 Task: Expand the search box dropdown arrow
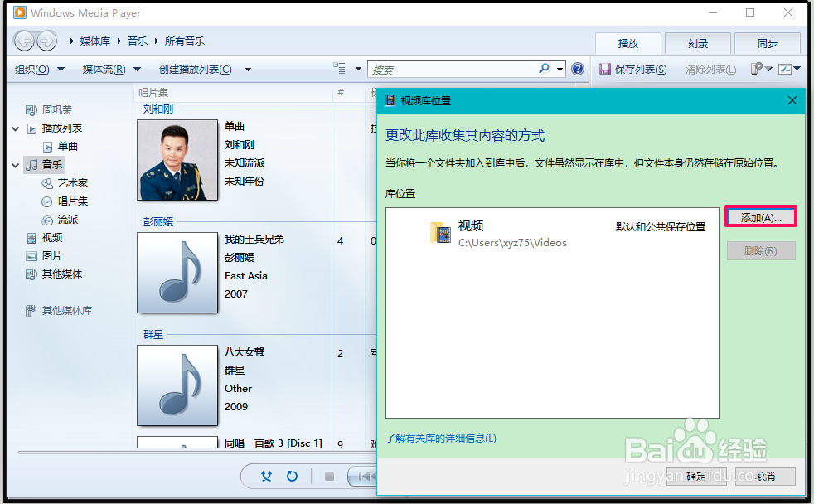pyautogui.click(x=560, y=69)
